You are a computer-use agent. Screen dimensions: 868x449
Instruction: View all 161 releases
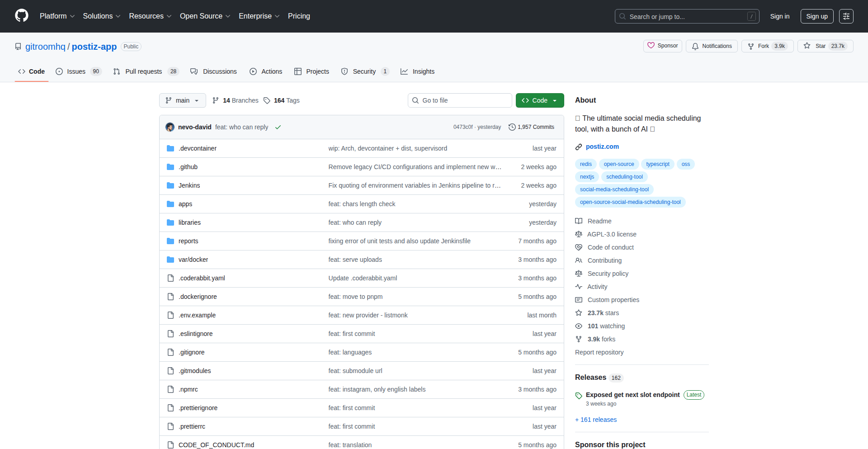(596, 420)
